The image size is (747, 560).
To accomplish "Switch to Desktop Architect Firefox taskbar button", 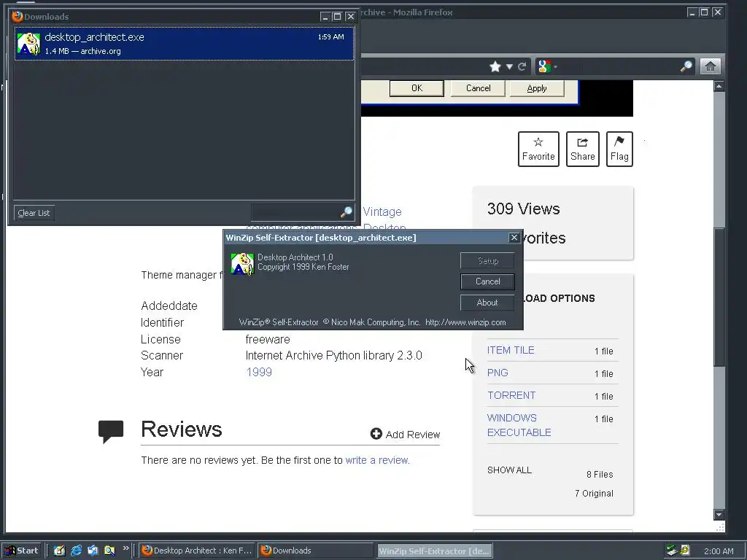I will (x=197, y=551).
